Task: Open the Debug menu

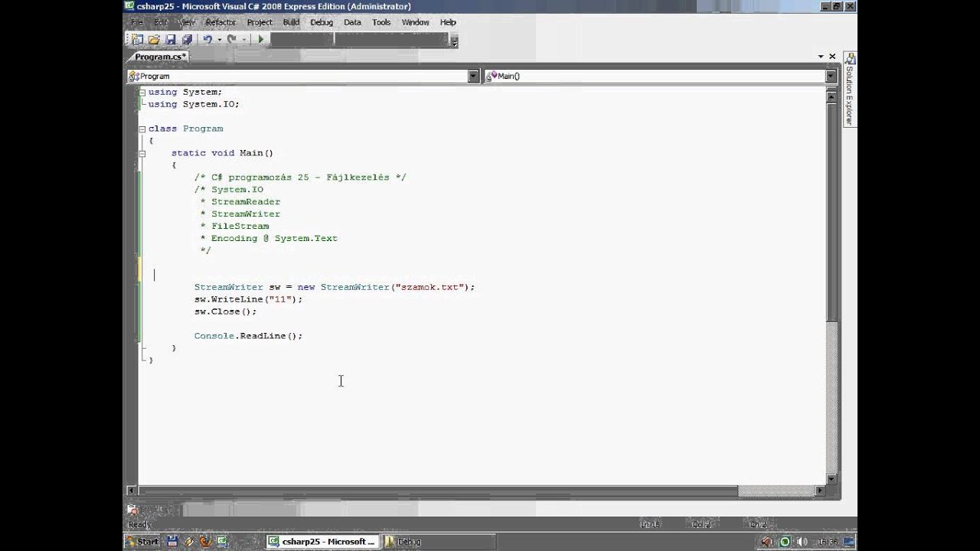Action: 322,22
